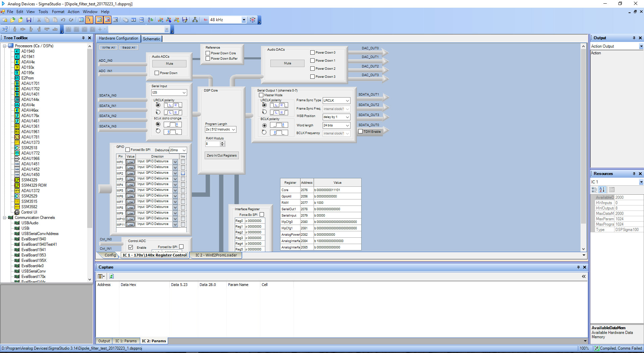This screenshot has width=644, height=353.
Task: Click the first icon in alignment toolbar
Action: 5,29
